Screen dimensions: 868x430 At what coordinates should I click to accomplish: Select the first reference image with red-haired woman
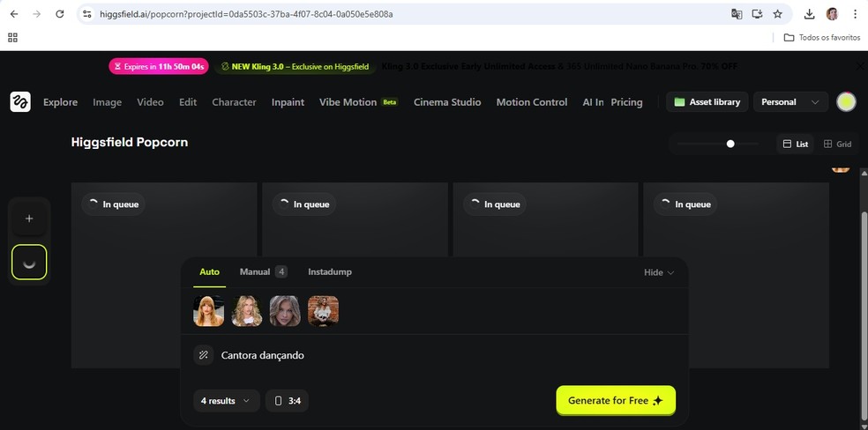tap(209, 311)
